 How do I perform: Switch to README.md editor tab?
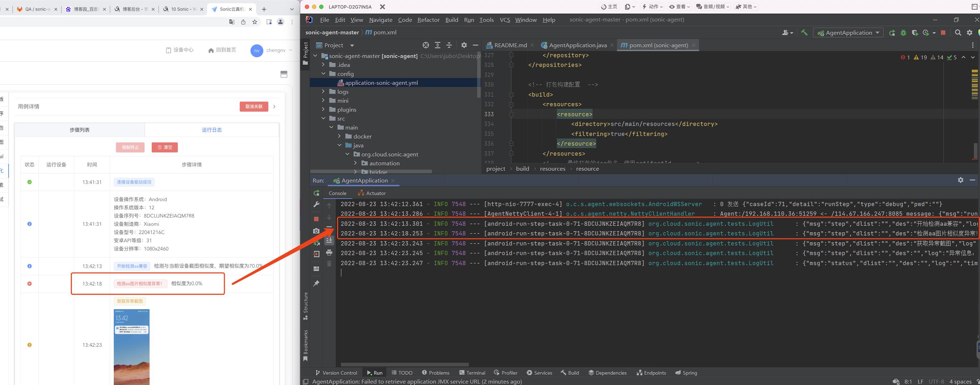(510, 45)
